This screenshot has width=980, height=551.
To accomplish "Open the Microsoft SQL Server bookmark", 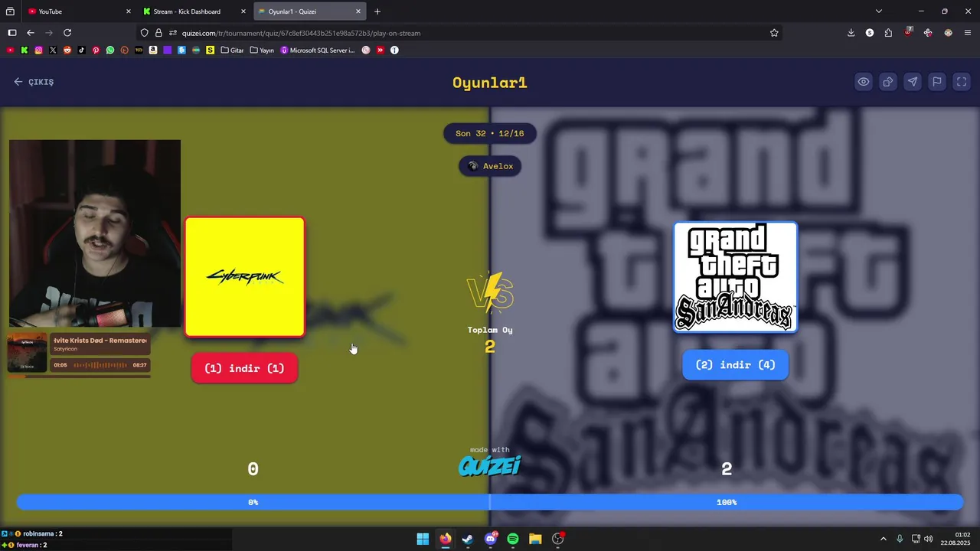I will pyautogui.click(x=318, y=51).
